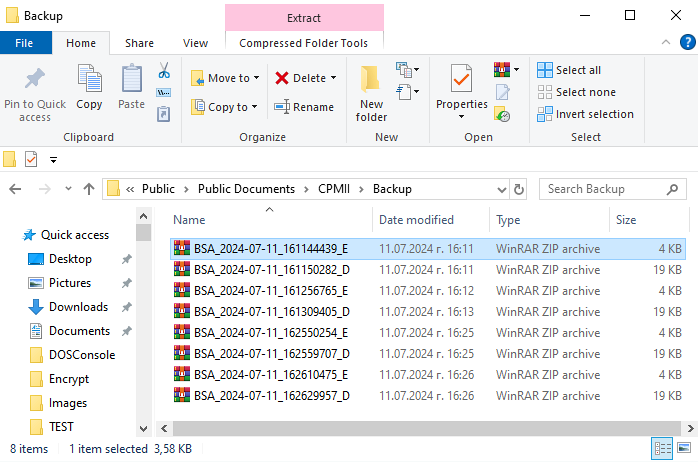Switch to the Share tab
The image size is (698, 466).
tap(139, 43)
